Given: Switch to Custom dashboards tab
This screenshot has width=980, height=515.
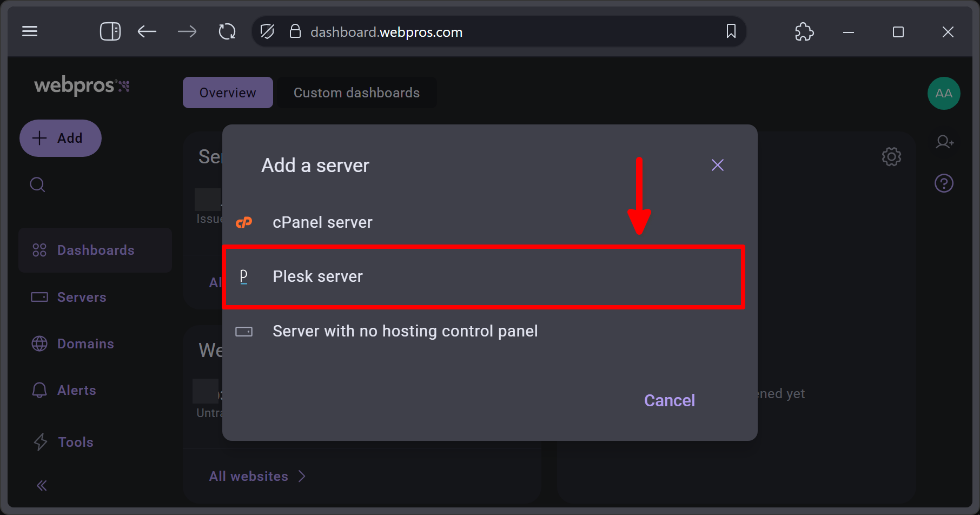Looking at the screenshot, I should 357,93.
